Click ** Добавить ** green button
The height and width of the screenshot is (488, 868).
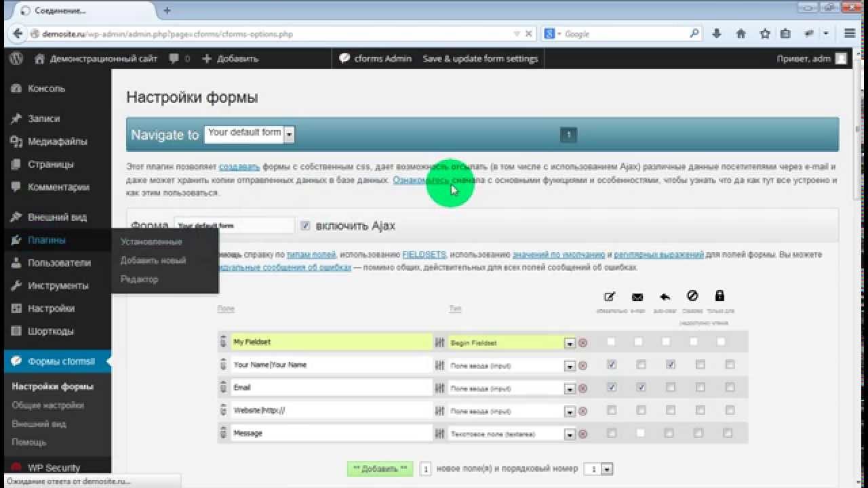380,468
